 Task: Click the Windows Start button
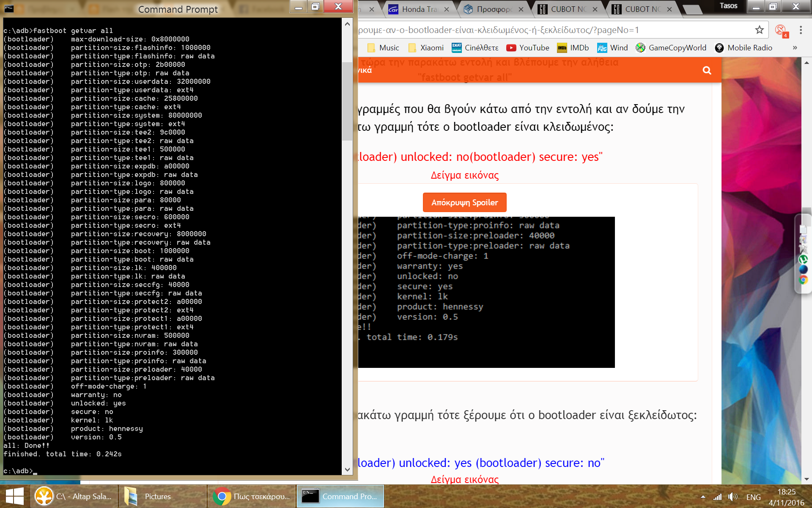click(14, 496)
